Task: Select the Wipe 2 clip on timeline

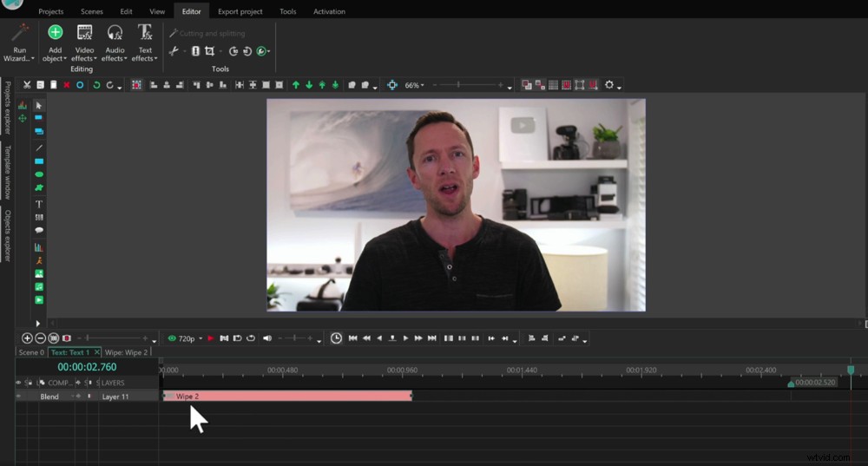Action: tap(287, 396)
